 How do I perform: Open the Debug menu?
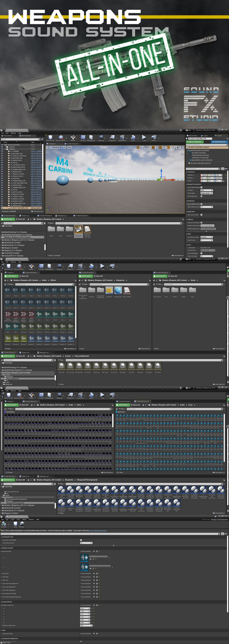pos(24,519)
